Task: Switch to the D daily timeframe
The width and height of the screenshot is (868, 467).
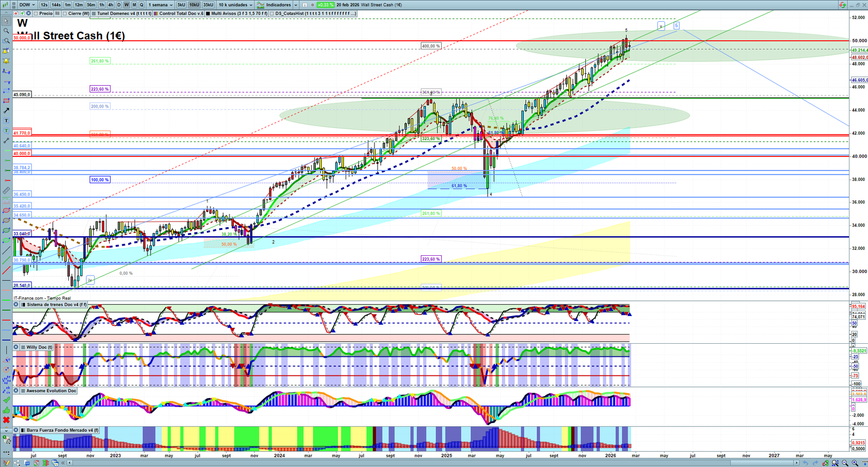Action: click(119, 5)
